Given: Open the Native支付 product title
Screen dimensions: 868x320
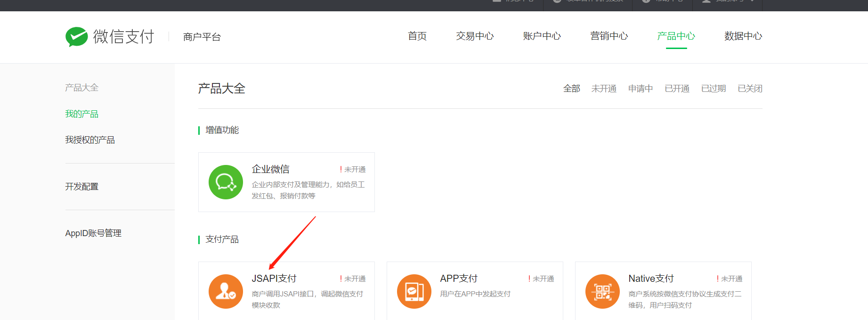Looking at the screenshot, I should click(x=651, y=279).
